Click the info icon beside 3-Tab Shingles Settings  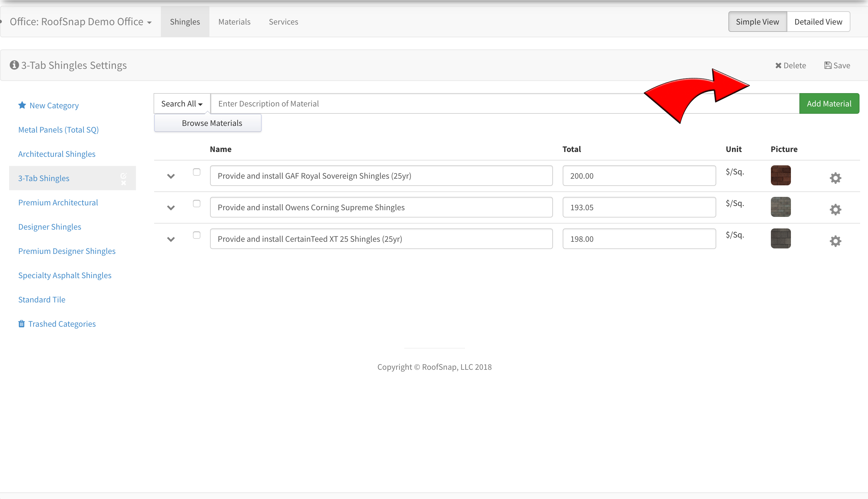coord(14,65)
